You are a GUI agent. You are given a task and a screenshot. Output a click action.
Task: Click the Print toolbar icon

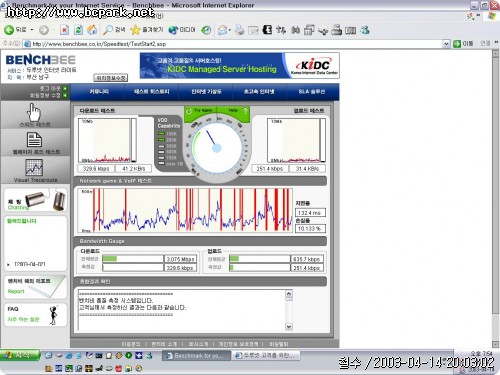coord(239,30)
